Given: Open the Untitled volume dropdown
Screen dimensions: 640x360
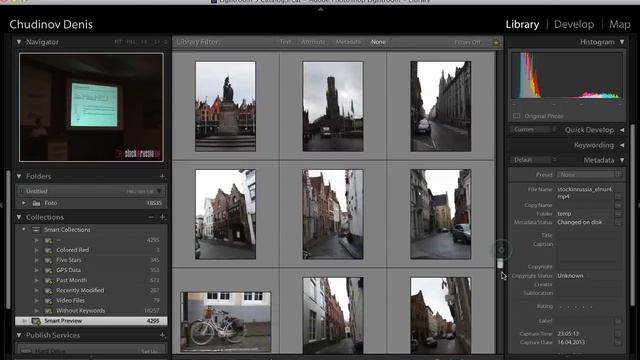Looking at the screenshot, I should tap(160, 191).
